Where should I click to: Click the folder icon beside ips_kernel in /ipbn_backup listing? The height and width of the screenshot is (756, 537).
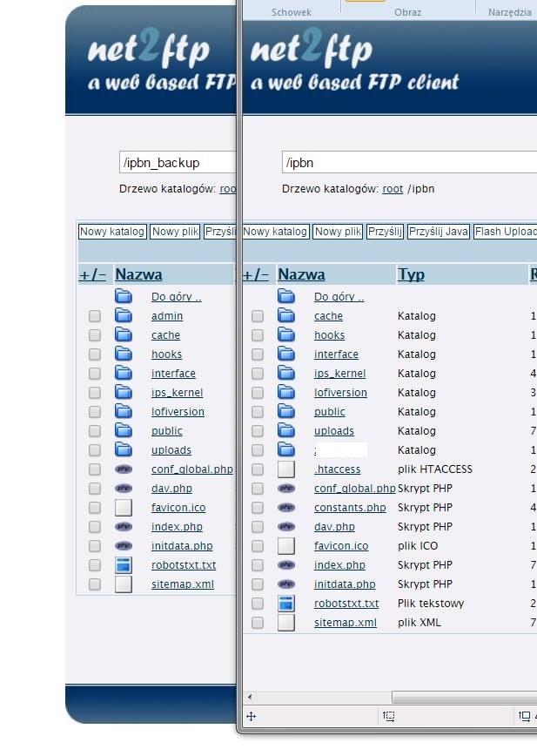click(x=124, y=393)
